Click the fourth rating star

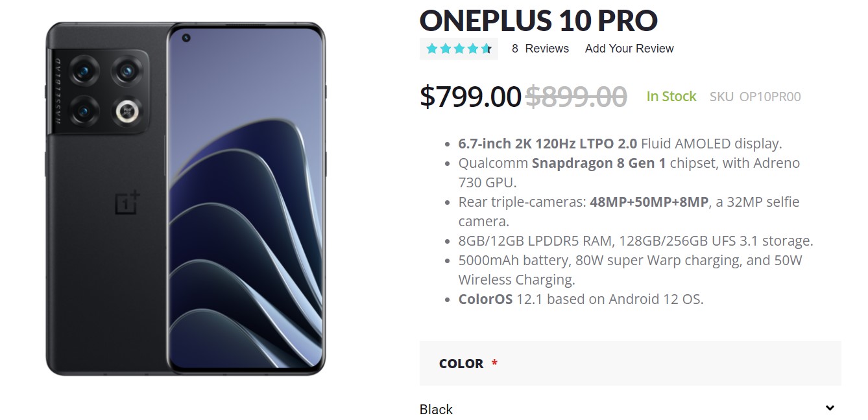tap(472, 49)
